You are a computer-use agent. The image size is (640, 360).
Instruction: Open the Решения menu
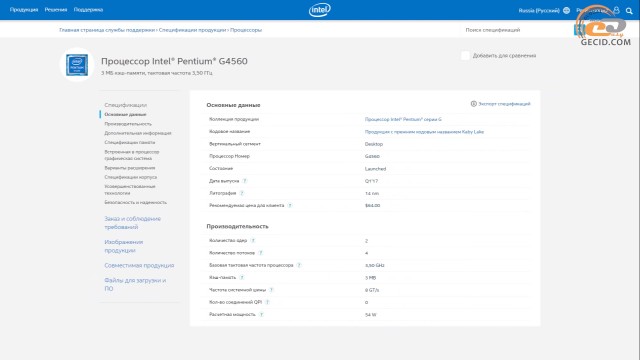coord(56,10)
